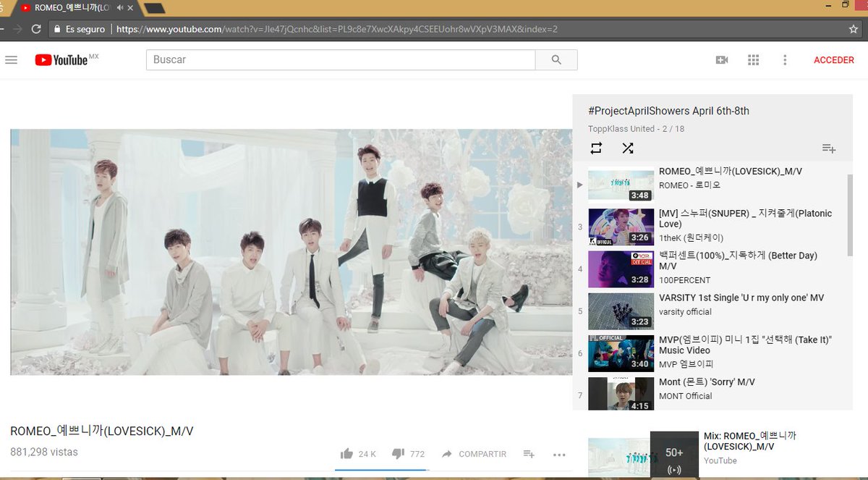Click the ACCEDER sign-in button
Screen dimensions: 868x480
834,60
